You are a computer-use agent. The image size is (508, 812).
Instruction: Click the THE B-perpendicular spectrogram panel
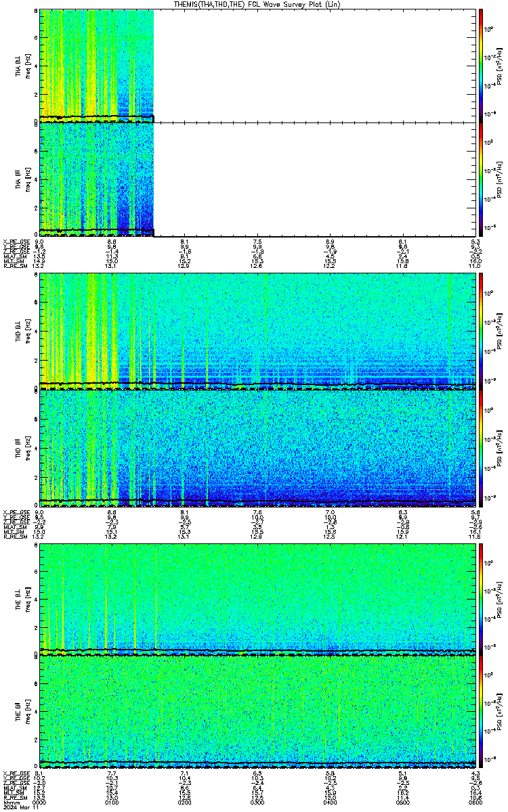(257, 600)
